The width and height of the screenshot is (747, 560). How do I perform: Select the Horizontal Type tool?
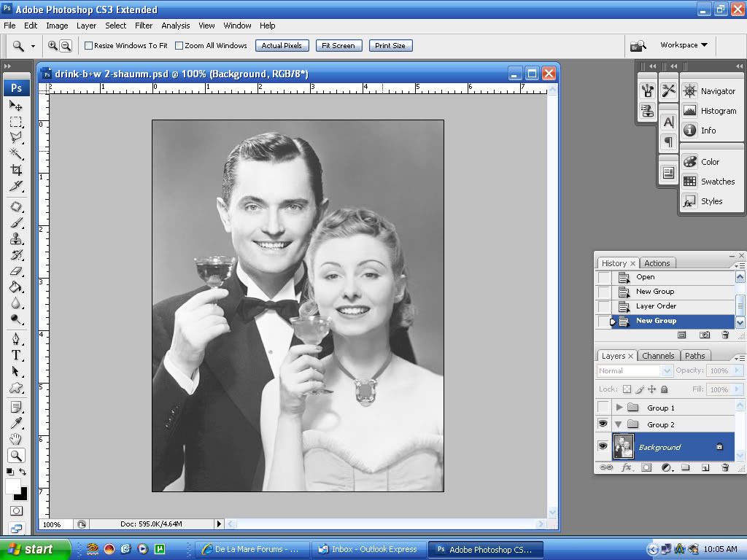[x=16, y=355]
